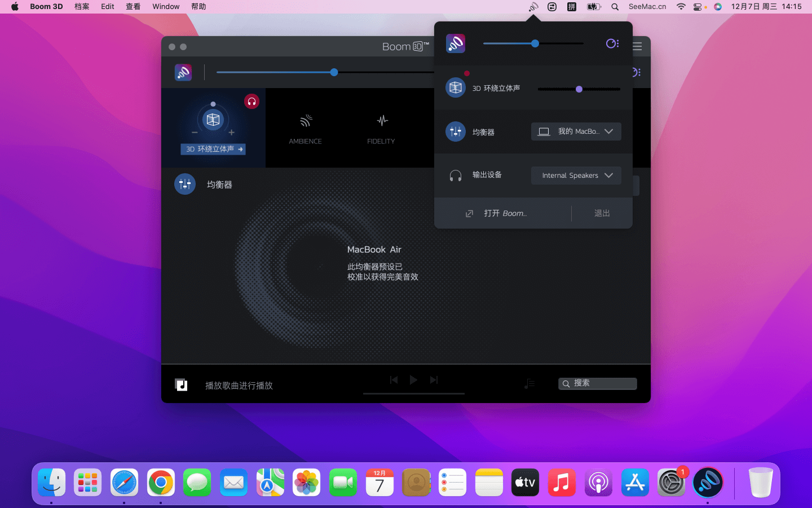Toggle equalizer in the popup panel
This screenshot has width=812, height=508.
coord(456,132)
